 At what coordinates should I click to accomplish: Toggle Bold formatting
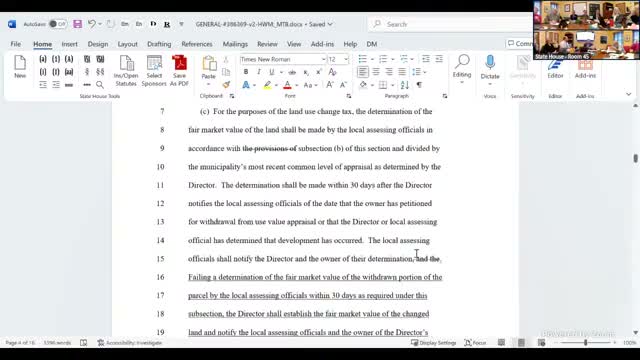[246, 72]
